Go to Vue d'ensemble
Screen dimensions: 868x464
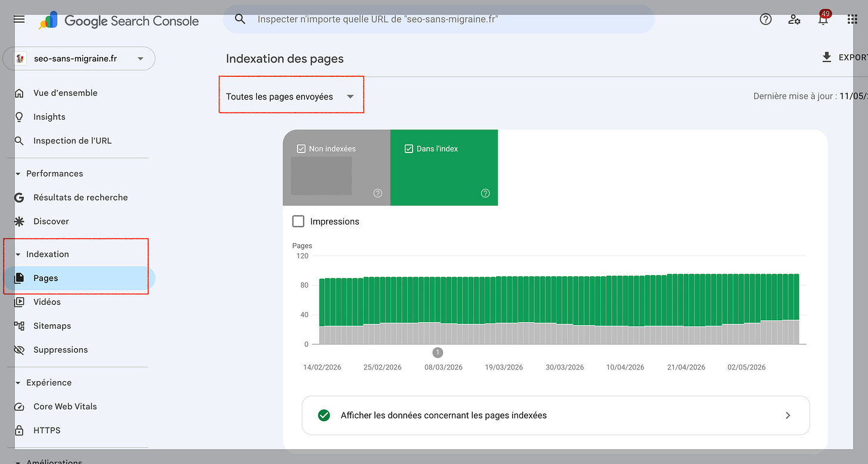coord(65,93)
